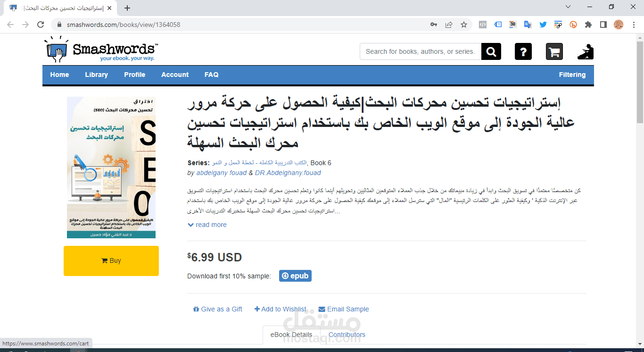Open saved passwords key icon
The height and width of the screenshot is (352, 644).
(x=434, y=25)
